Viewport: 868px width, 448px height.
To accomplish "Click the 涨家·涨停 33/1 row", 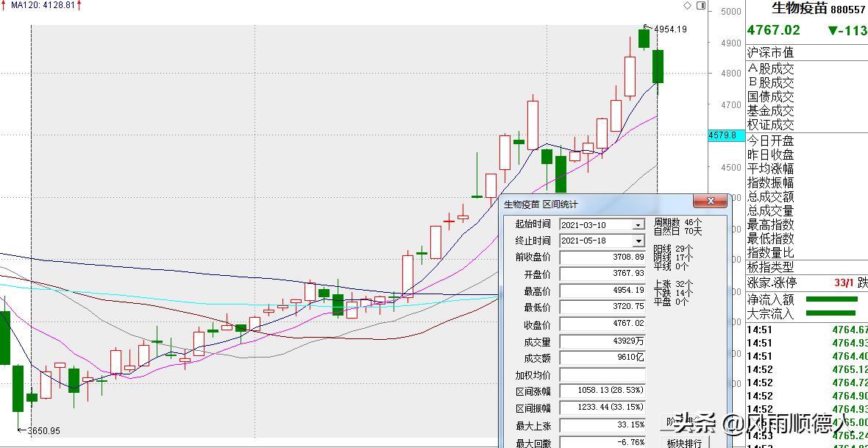I will click(x=807, y=282).
